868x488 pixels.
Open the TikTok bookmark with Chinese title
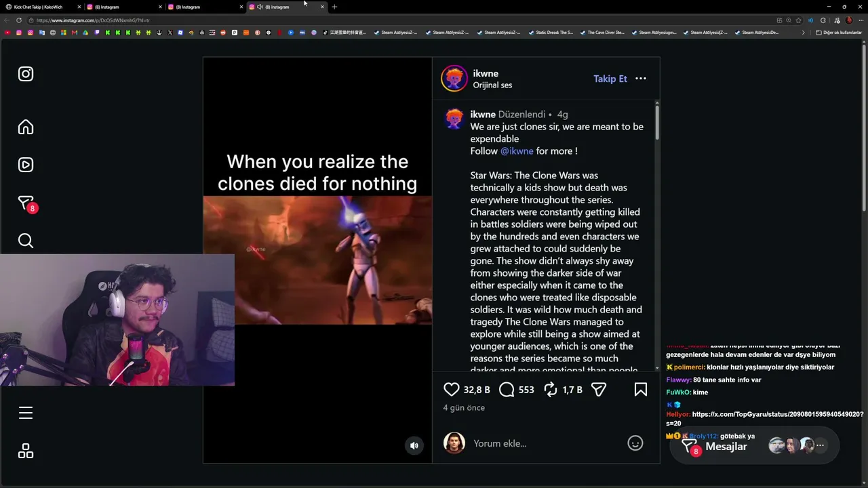click(344, 33)
